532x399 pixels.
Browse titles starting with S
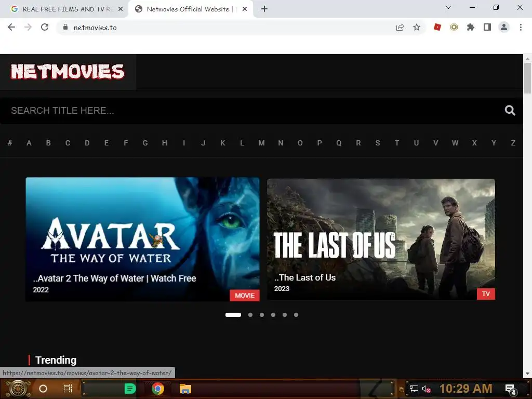378,143
